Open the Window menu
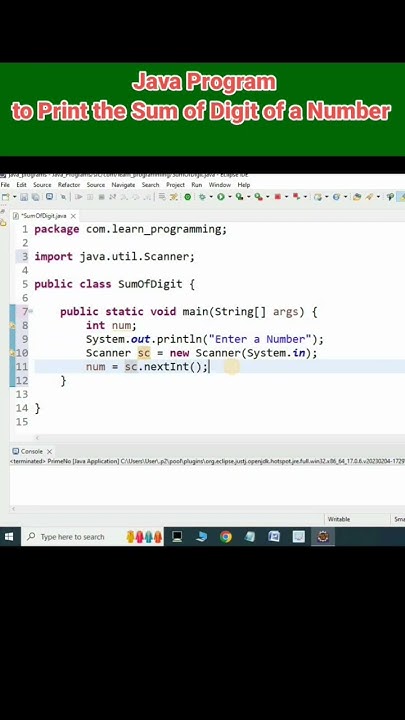The width and height of the screenshot is (405, 720). [x=219, y=185]
